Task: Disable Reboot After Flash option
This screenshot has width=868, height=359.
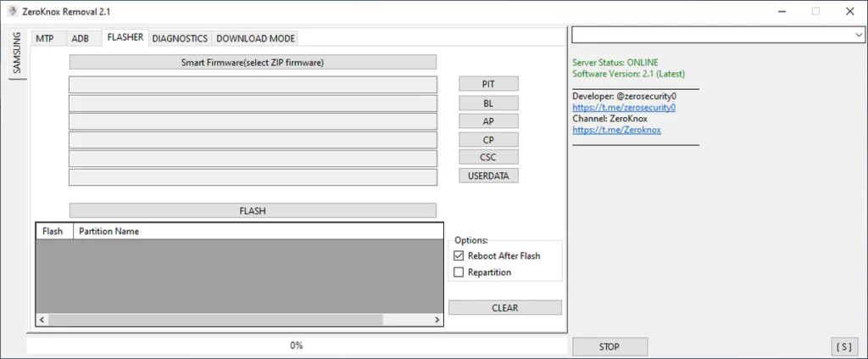Action: point(459,255)
